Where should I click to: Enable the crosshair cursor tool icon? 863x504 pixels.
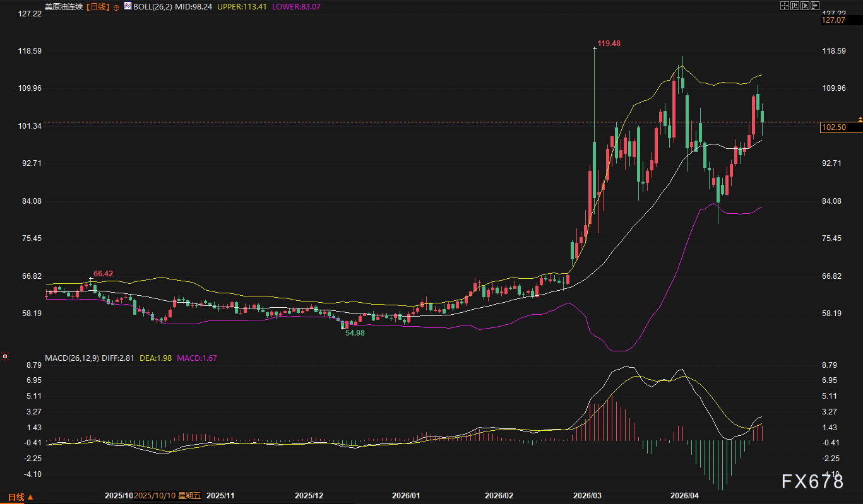point(785,6)
